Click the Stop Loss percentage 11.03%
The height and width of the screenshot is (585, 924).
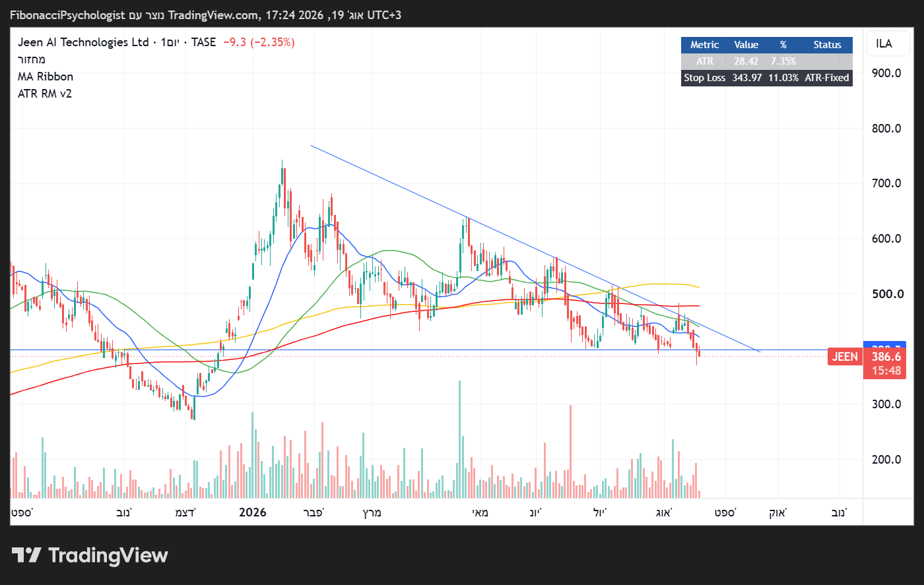783,78
